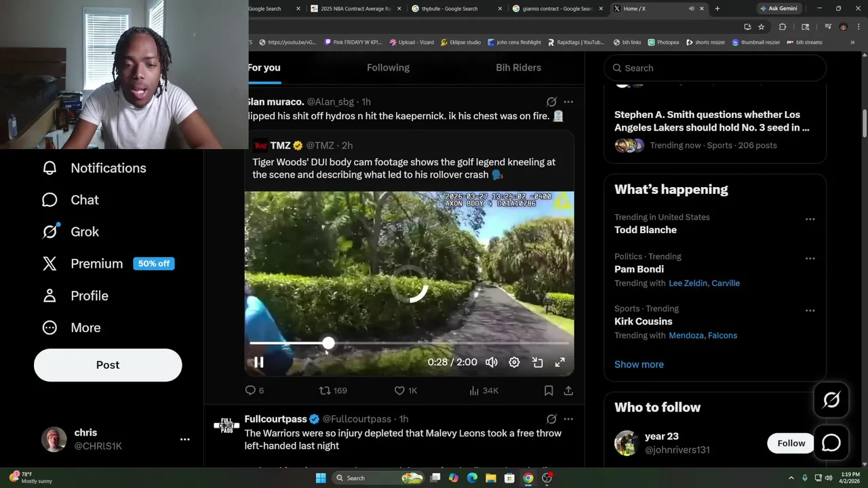Toggle picture-in-picture on the video
The width and height of the screenshot is (868, 488).
tap(537, 363)
